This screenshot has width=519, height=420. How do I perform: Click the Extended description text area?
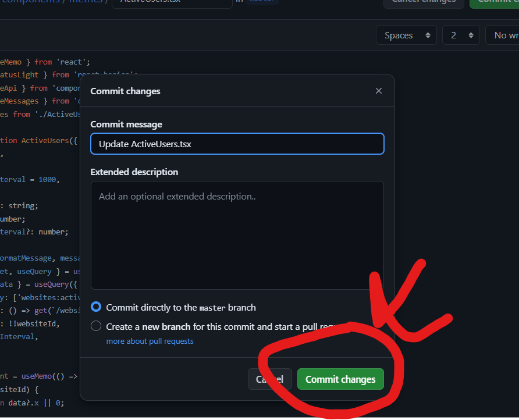237,236
